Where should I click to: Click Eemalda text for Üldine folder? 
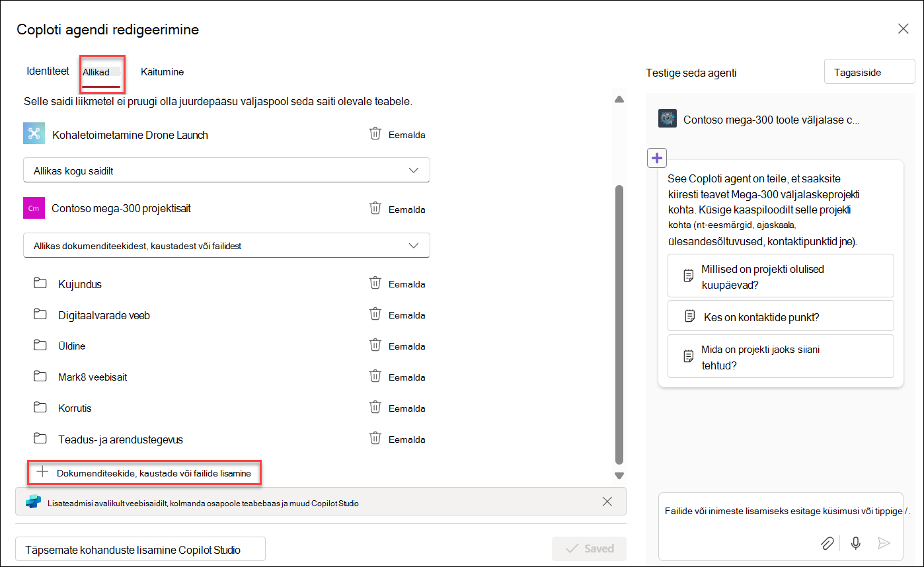point(406,346)
